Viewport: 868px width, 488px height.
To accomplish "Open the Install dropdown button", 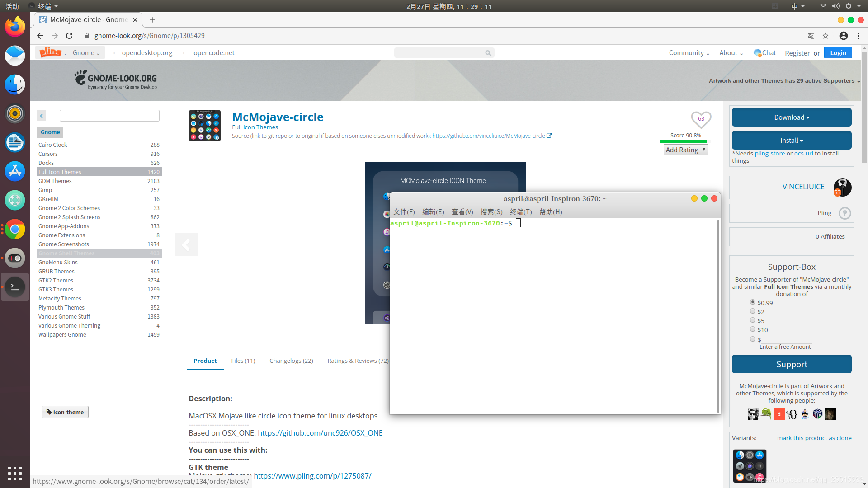I will (x=791, y=141).
